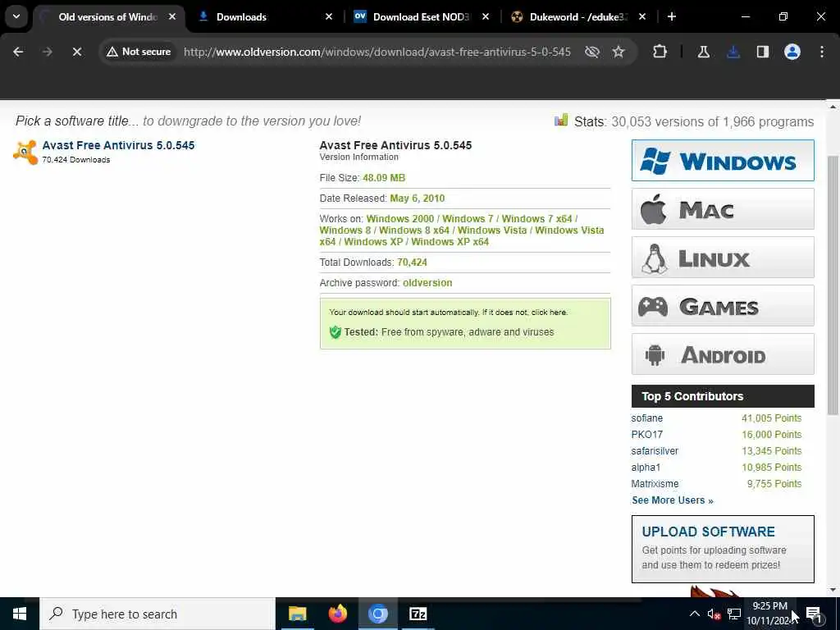Image resolution: width=840 pixels, height=630 pixels.
Task: Click the Not secure site info badge
Action: tap(139, 52)
